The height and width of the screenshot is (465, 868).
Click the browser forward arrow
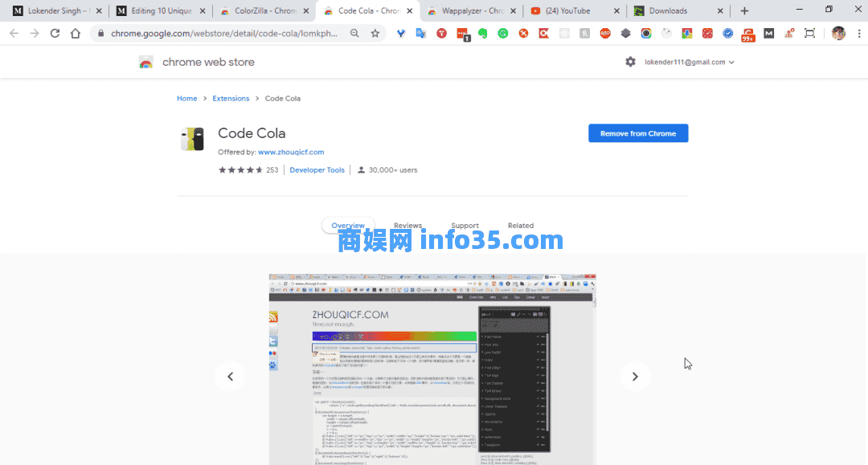35,34
